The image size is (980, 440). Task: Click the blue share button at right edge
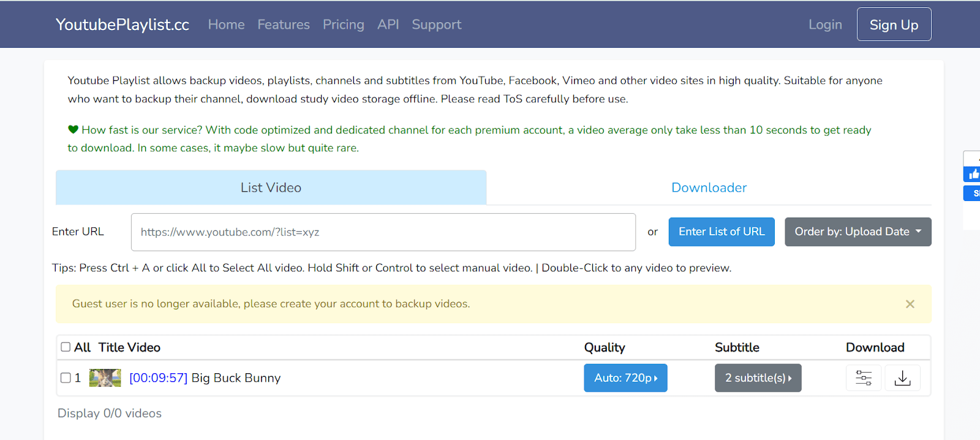973,194
